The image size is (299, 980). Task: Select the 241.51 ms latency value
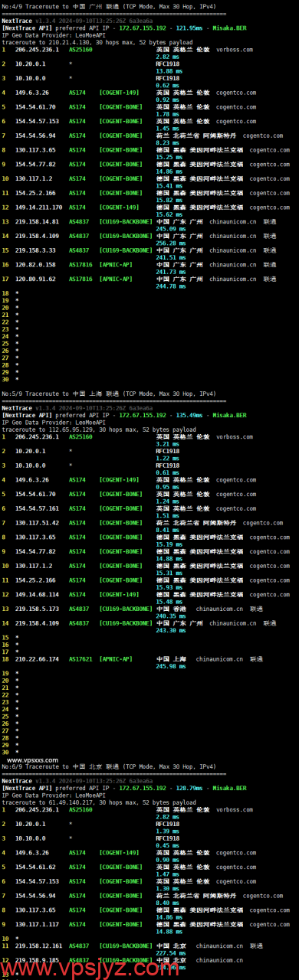click(x=170, y=257)
